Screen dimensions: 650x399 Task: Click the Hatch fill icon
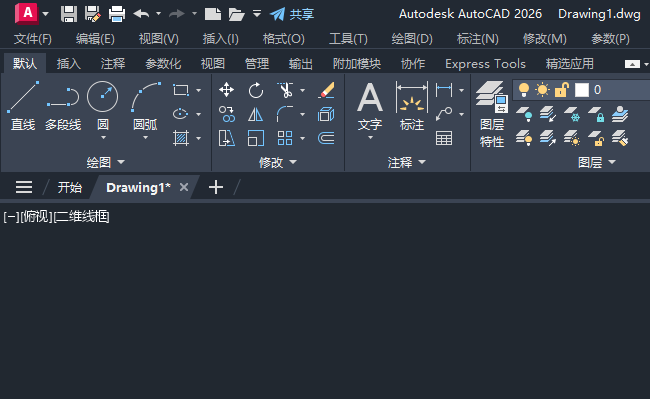pos(181,138)
